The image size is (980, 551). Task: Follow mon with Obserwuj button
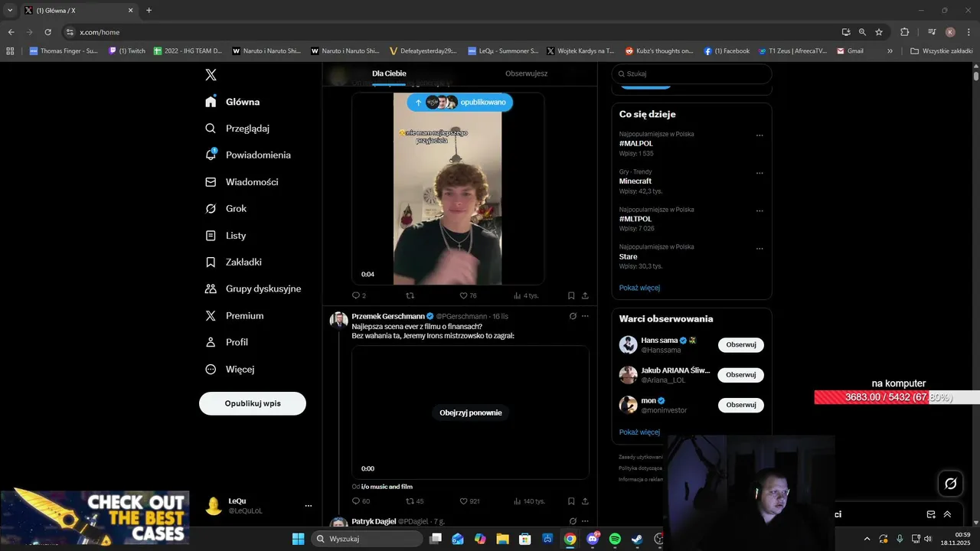[x=741, y=405]
